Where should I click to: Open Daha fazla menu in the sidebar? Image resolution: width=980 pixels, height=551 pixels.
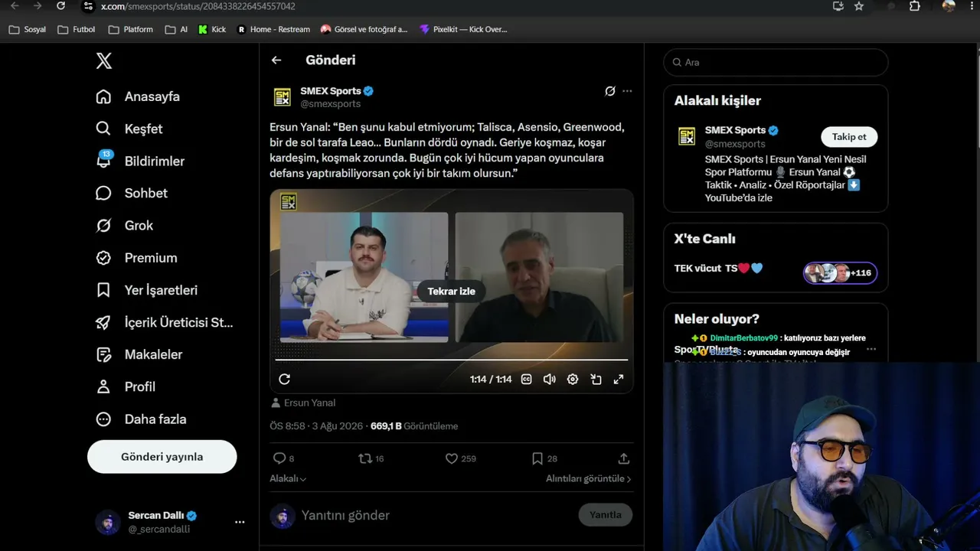142,419
